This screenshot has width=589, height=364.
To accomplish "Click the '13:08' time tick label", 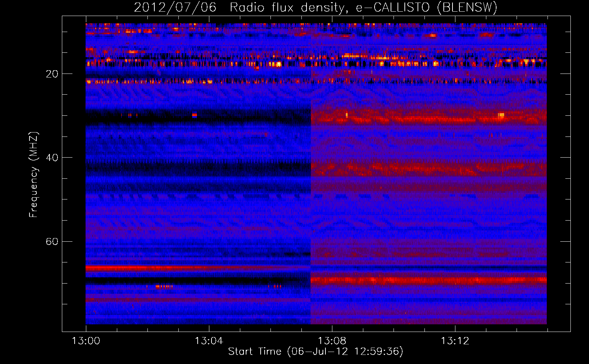I will [x=332, y=341].
